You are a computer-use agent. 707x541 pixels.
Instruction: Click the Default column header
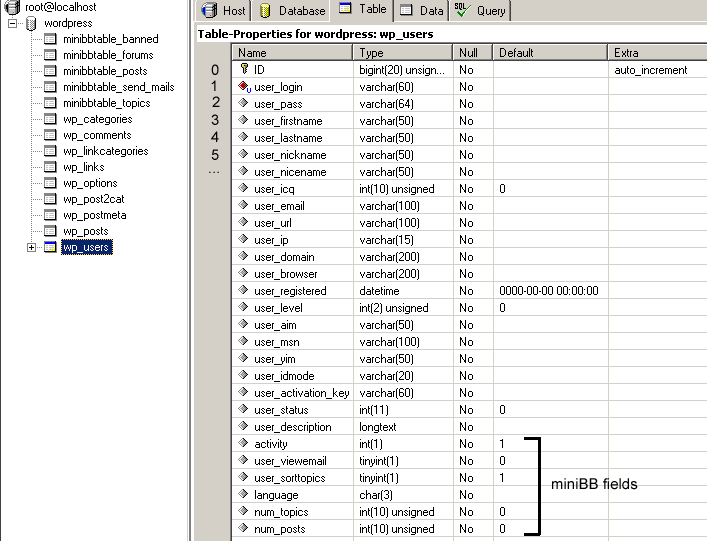550,53
